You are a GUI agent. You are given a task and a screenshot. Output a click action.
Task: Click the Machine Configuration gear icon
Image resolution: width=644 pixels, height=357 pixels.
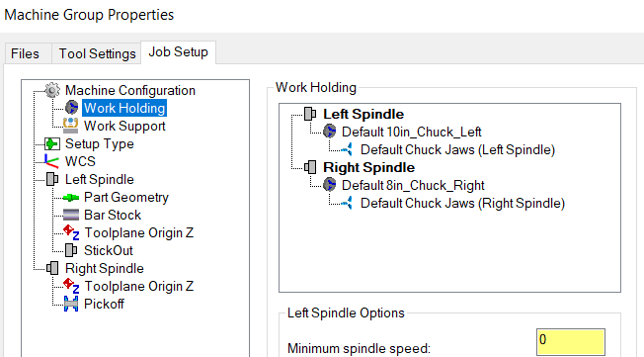coord(52,90)
